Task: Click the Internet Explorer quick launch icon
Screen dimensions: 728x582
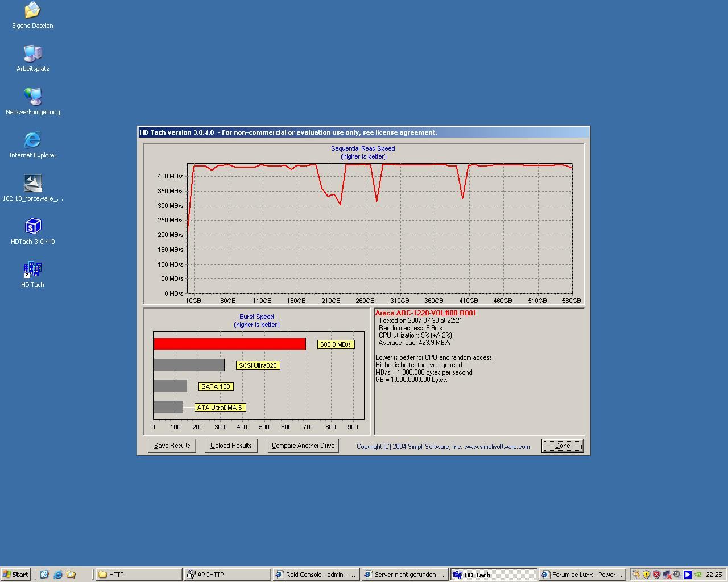Action: point(57,575)
